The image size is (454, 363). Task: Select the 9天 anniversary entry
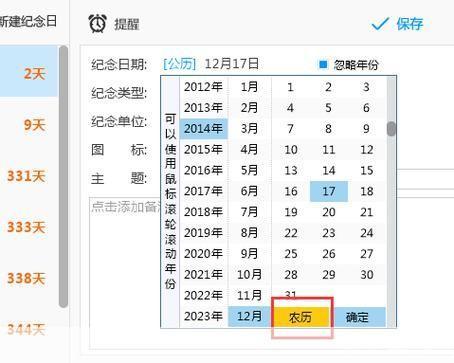click(x=29, y=125)
